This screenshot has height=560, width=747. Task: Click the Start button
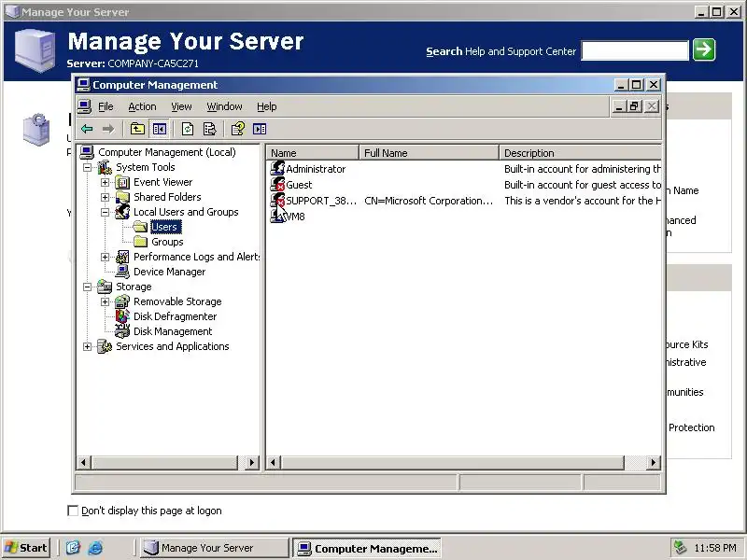coord(26,548)
